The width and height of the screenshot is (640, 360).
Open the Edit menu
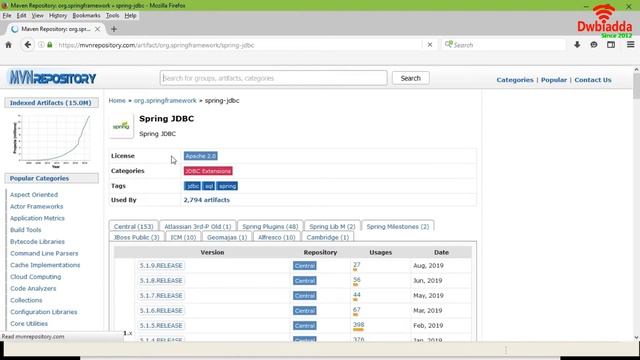tap(21, 16)
